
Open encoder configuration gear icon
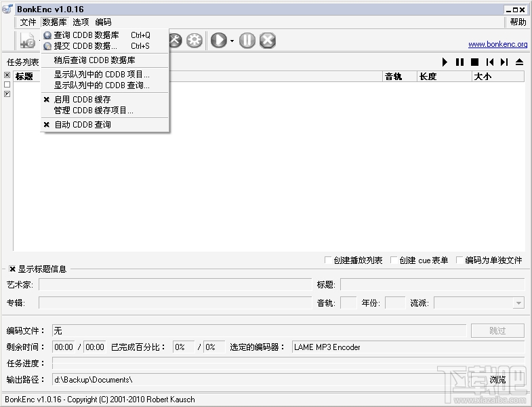(x=195, y=41)
